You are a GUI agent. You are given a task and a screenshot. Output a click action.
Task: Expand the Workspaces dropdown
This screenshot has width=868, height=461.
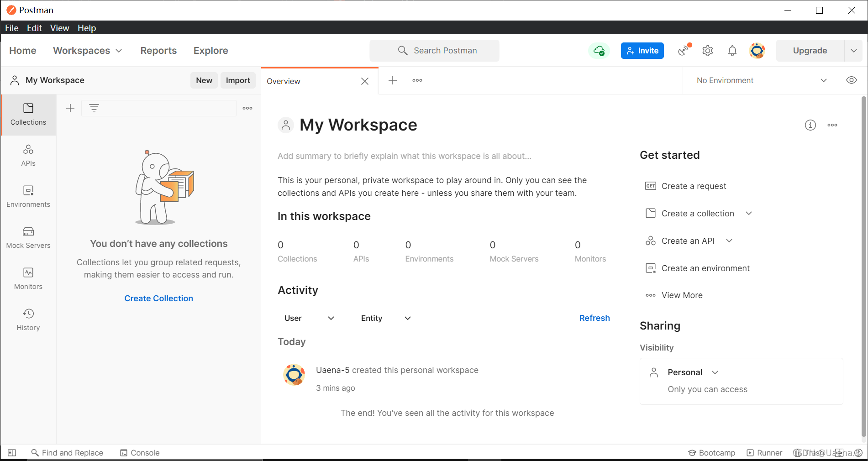[x=88, y=51]
